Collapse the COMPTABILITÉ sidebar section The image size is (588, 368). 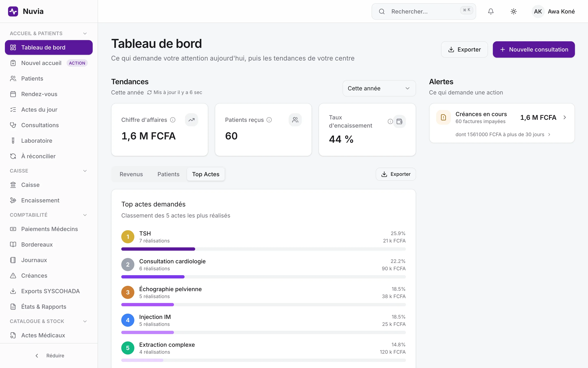pyautogui.click(x=85, y=215)
